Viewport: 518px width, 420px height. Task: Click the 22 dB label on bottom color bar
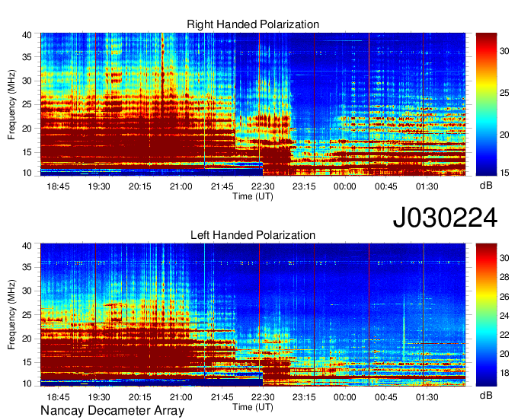click(504, 336)
